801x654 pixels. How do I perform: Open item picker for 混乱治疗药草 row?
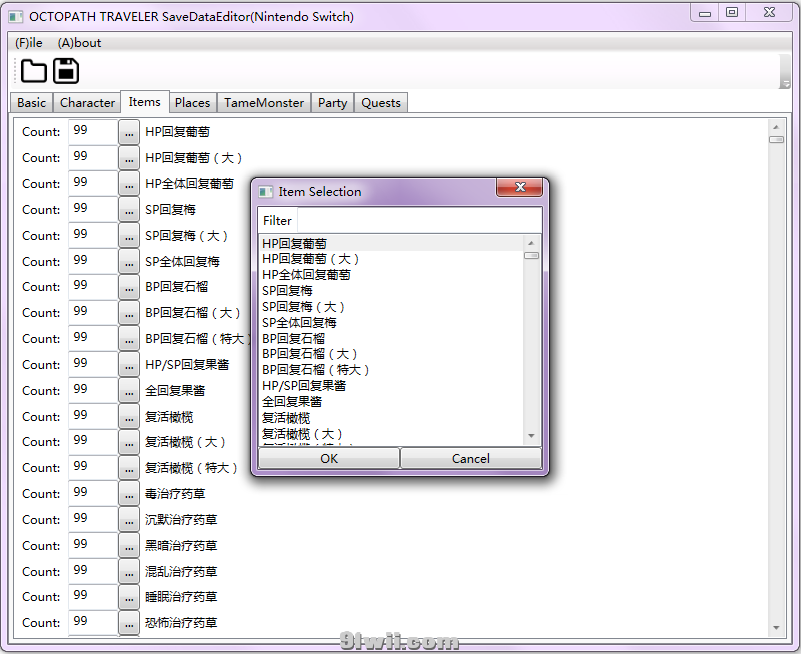coord(129,572)
